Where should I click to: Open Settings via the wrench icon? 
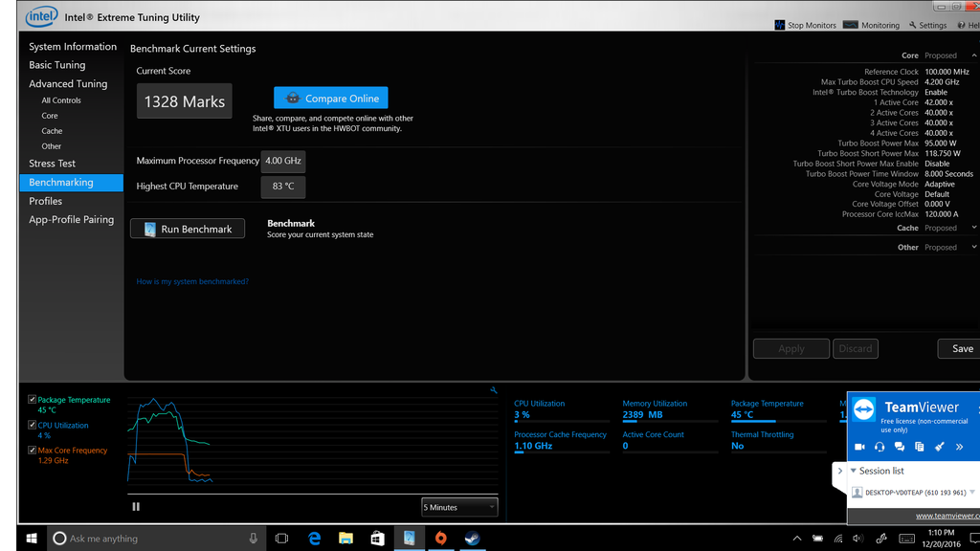(912, 25)
